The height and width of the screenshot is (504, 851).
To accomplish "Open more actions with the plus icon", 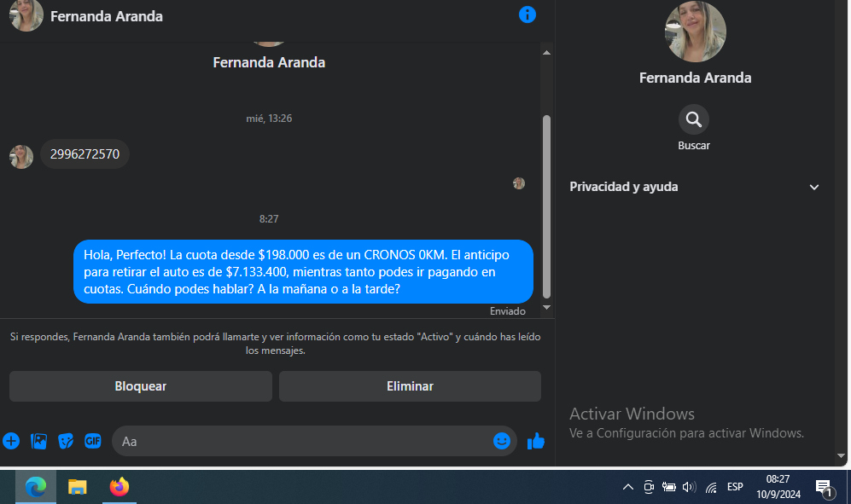I will [x=11, y=441].
